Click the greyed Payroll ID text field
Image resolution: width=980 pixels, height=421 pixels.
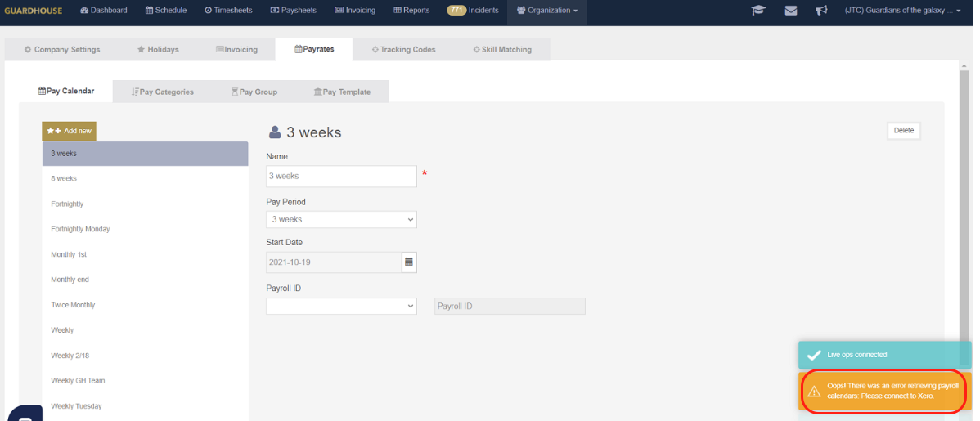click(x=510, y=306)
